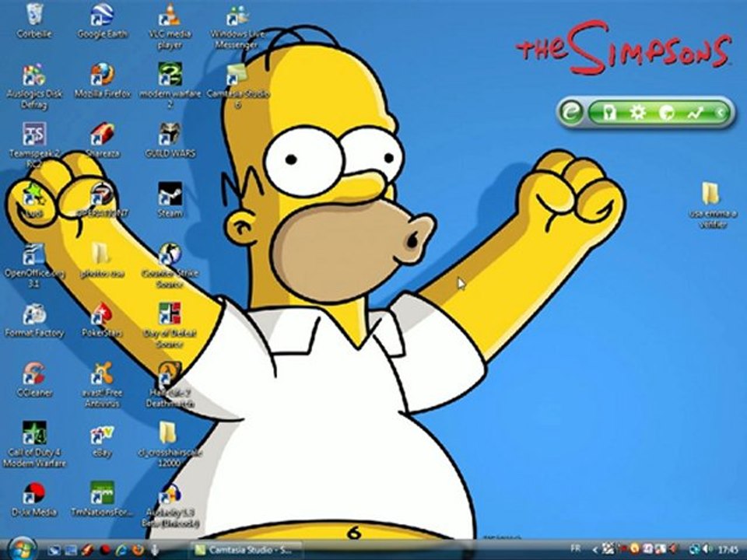Open the Audacity 1.3 Beta shortcut
This screenshot has height=560, width=747.
[170, 505]
